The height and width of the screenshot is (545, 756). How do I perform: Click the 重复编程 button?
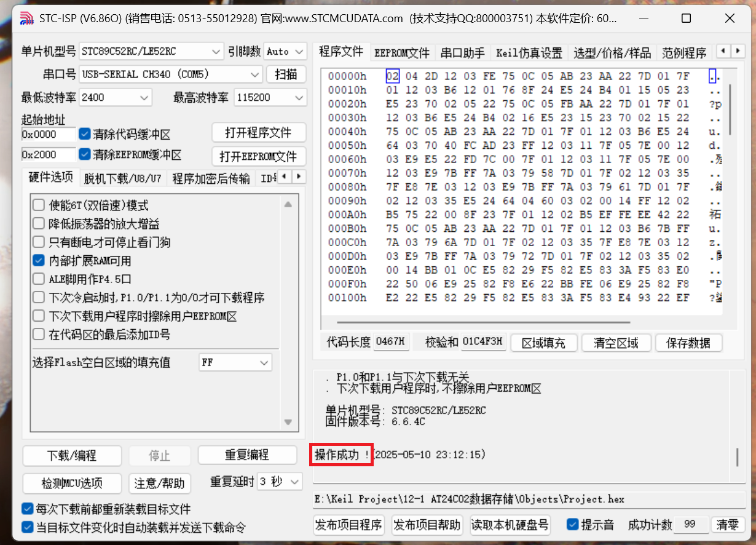(246, 456)
